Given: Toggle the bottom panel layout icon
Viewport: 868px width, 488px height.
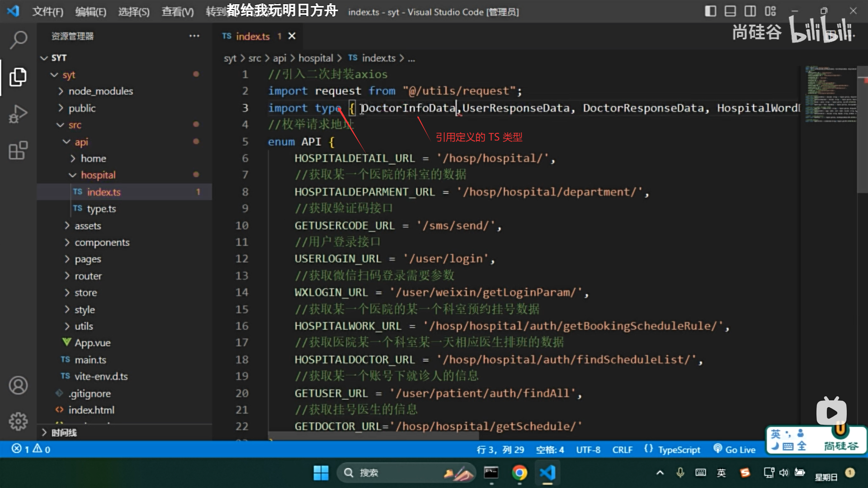Looking at the screenshot, I should (x=730, y=11).
